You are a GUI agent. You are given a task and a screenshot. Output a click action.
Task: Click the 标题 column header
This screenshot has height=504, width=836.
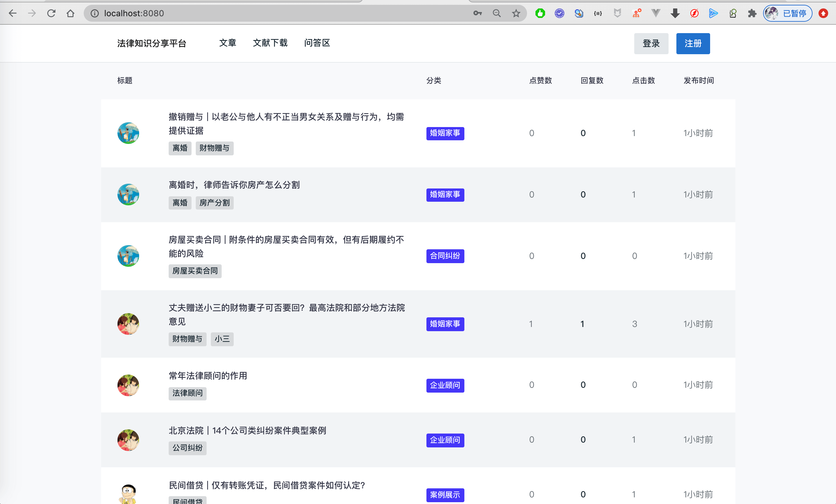125,80
